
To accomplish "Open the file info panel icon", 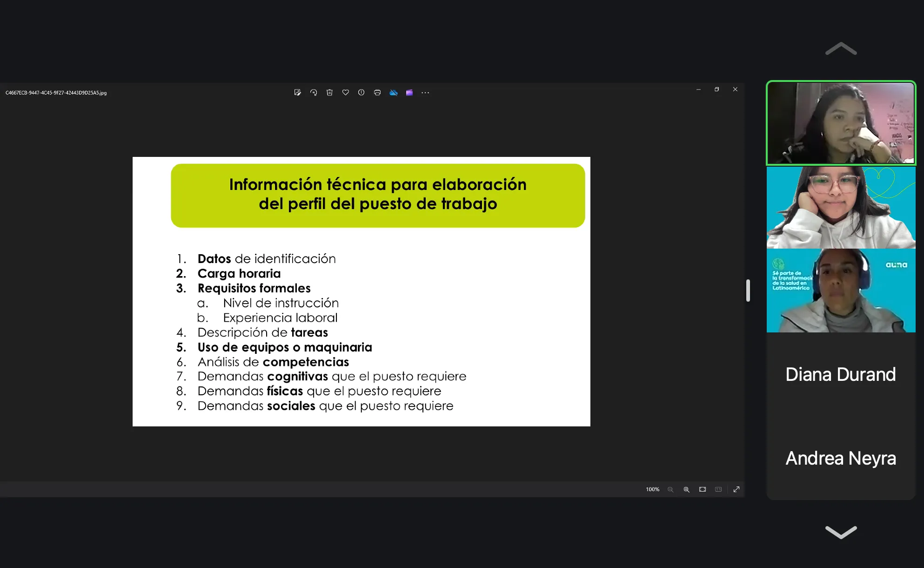I will (x=361, y=93).
